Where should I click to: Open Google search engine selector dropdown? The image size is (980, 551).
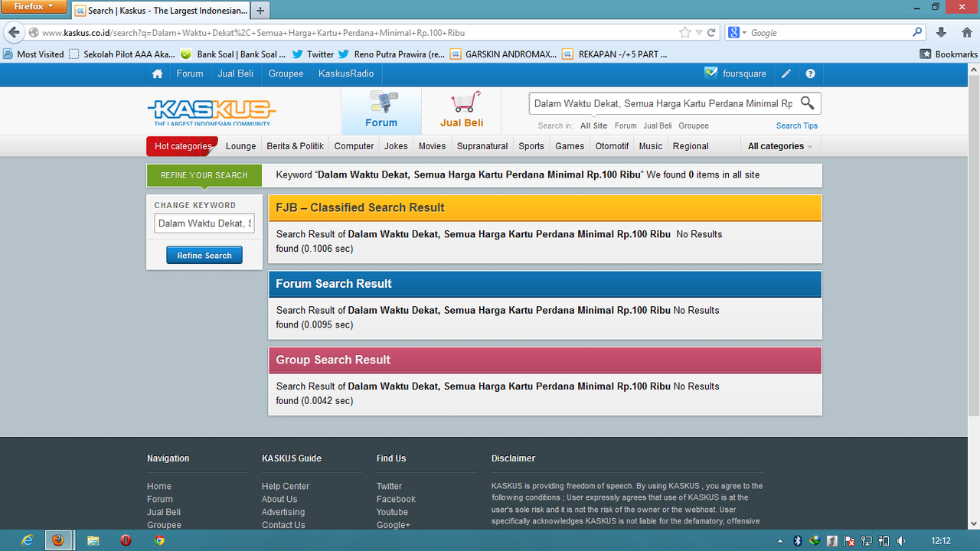coord(737,33)
